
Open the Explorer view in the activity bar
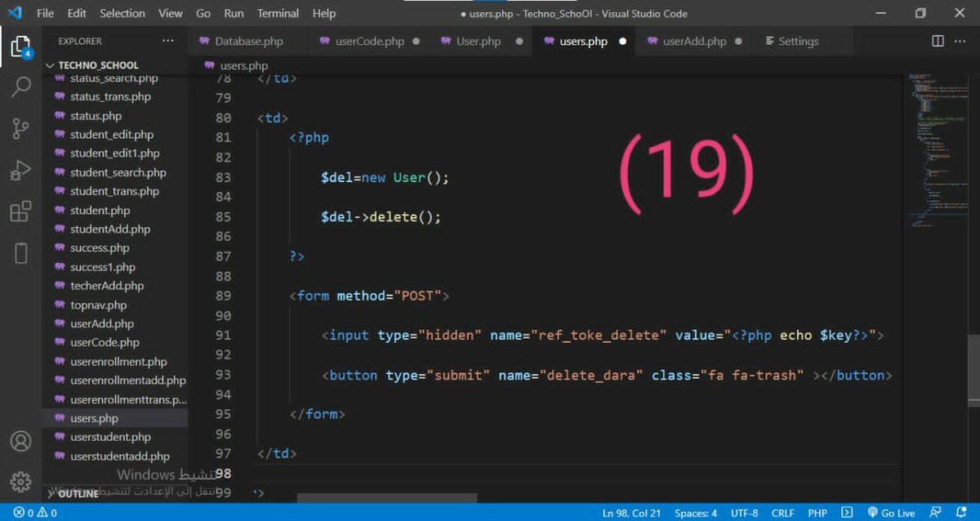pos(20,45)
